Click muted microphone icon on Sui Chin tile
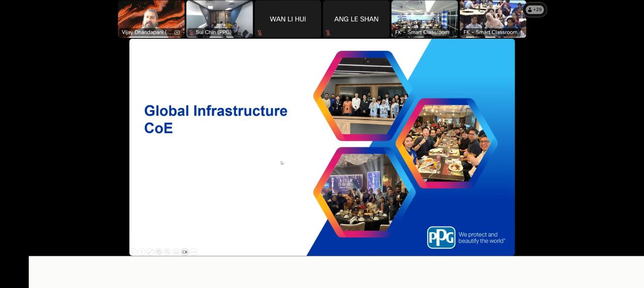 tap(191, 33)
